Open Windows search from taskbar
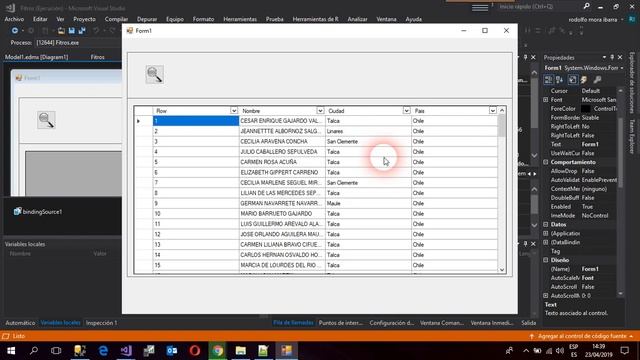Image resolution: width=640 pixels, height=360 pixels. (x=34, y=351)
